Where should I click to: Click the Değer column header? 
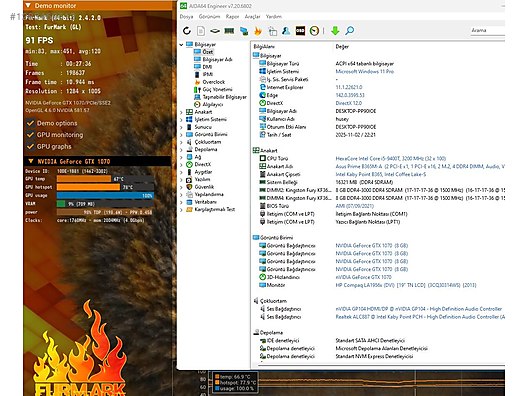(342, 46)
